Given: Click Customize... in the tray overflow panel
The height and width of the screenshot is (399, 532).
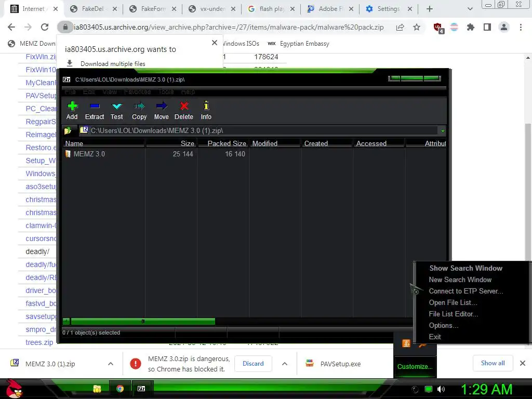Looking at the screenshot, I should 415,367.
